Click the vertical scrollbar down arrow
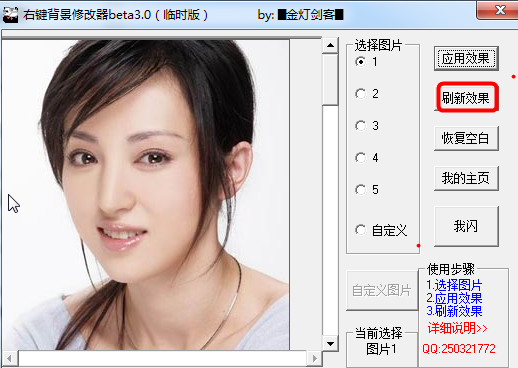Image resolution: width=518 pixels, height=368 pixels. 330,343
